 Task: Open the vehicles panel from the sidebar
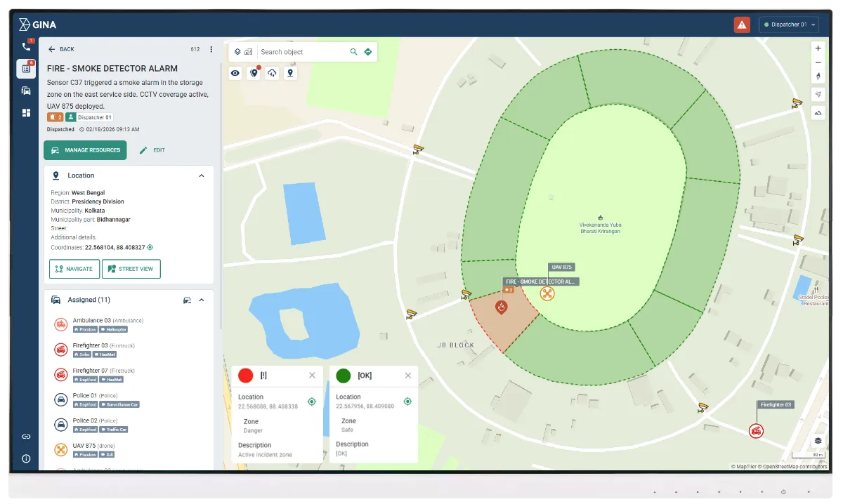click(26, 90)
